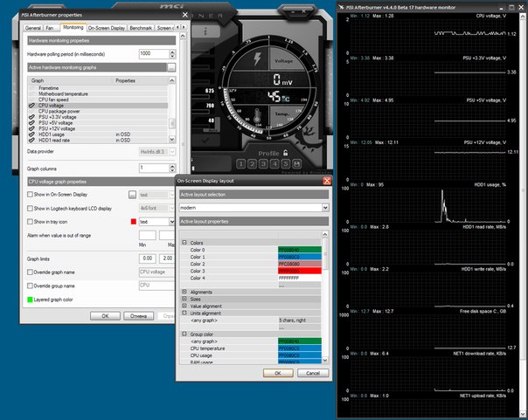
Task: Click the save profile floppy icon
Action: [x=297, y=164]
